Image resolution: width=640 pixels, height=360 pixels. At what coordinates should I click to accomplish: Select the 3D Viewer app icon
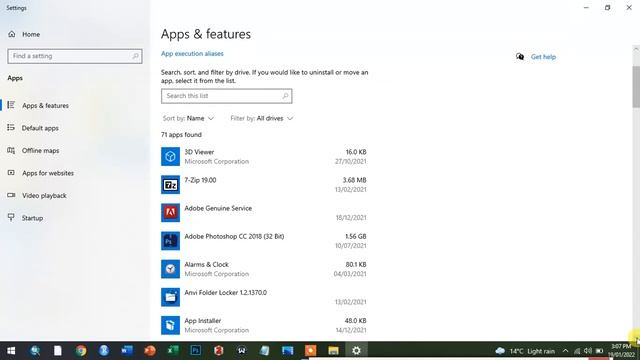point(170,157)
